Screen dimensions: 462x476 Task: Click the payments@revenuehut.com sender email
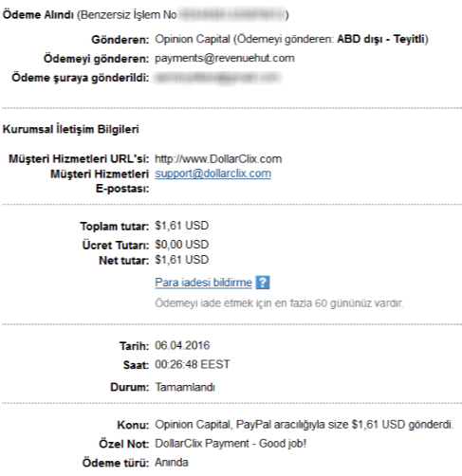tap(225, 58)
